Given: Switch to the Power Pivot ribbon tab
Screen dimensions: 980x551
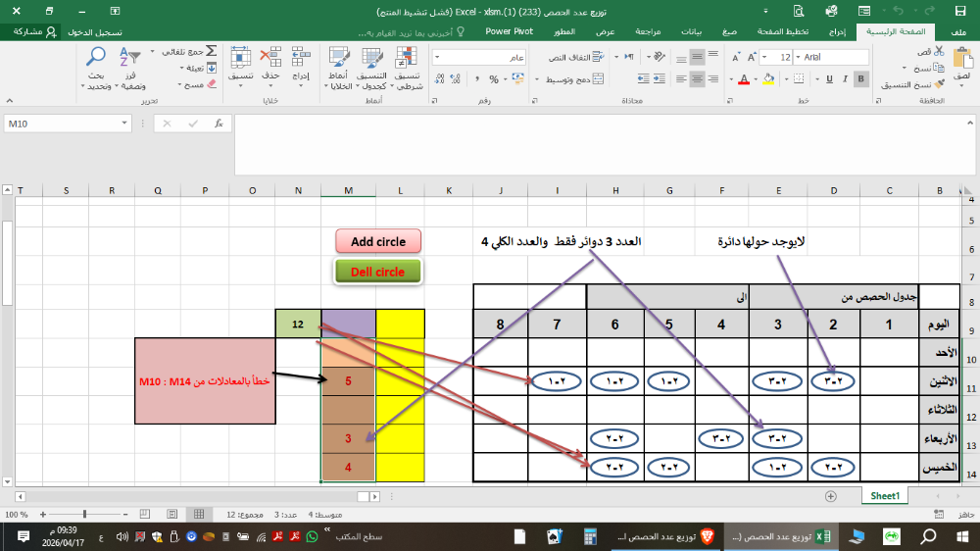Looking at the screenshot, I should pos(509,31).
